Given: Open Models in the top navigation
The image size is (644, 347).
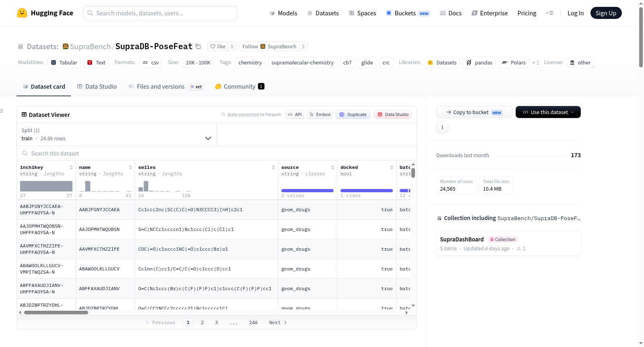Looking at the screenshot, I should tap(283, 13).
